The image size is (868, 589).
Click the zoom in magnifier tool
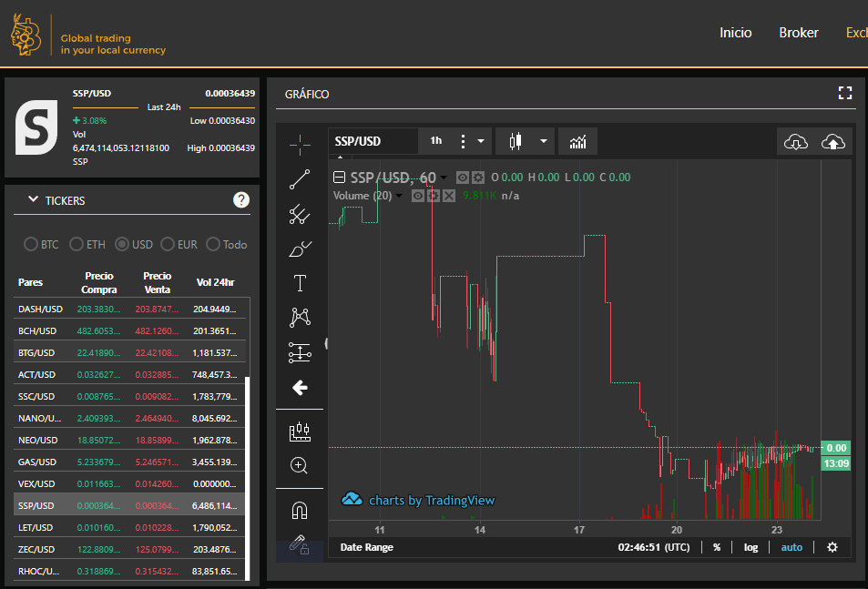300,465
